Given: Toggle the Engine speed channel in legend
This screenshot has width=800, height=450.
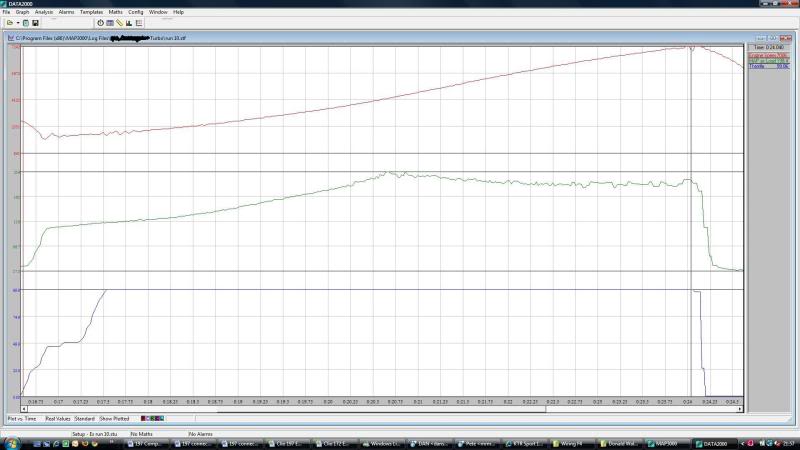Looking at the screenshot, I should point(768,55).
